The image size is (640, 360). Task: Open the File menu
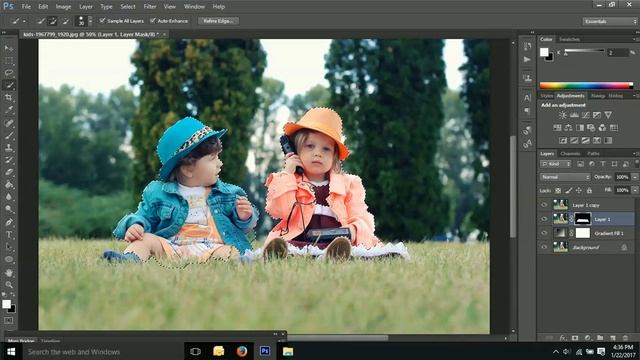(26, 7)
